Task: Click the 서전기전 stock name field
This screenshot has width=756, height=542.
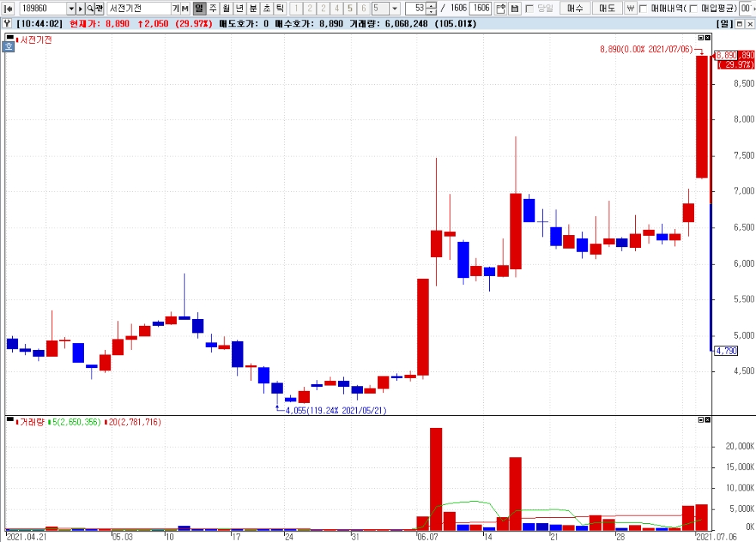Action: (139, 8)
